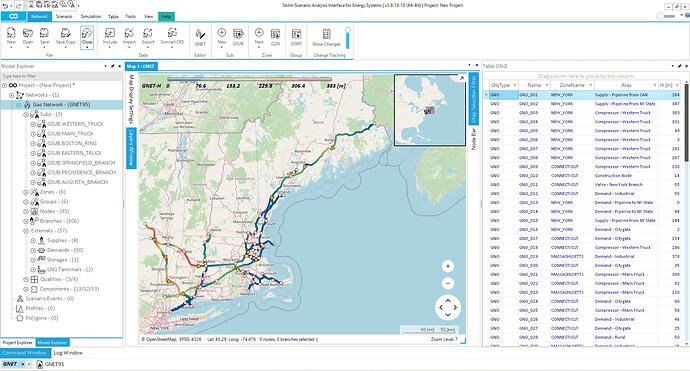This screenshot has width=690, height=371.
Task: Open the Scenario ribbon tab
Action: 64,16
